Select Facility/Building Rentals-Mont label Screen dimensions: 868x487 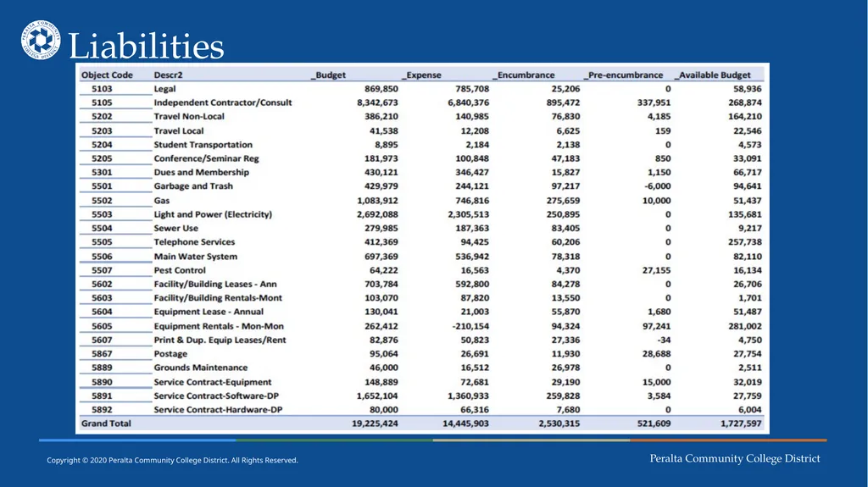pyautogui.click(x=218, y=298)
